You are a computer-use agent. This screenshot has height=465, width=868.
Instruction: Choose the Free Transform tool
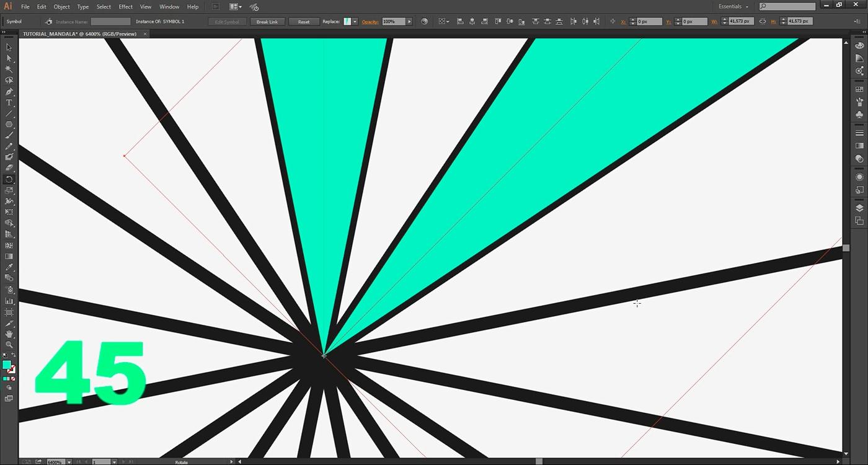9,212
